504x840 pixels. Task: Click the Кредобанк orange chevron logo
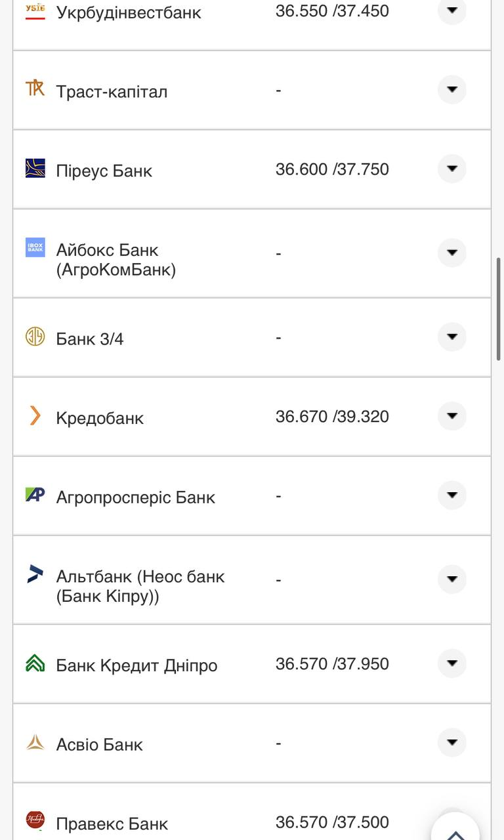35,415
